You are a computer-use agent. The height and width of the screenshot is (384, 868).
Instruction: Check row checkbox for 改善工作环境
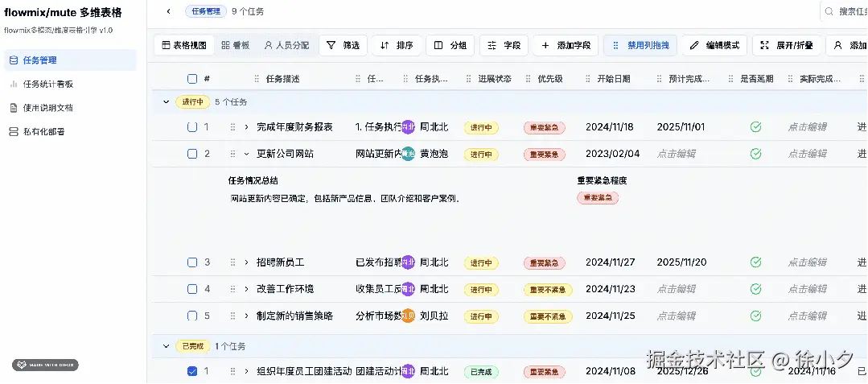(x=192, y=289)
